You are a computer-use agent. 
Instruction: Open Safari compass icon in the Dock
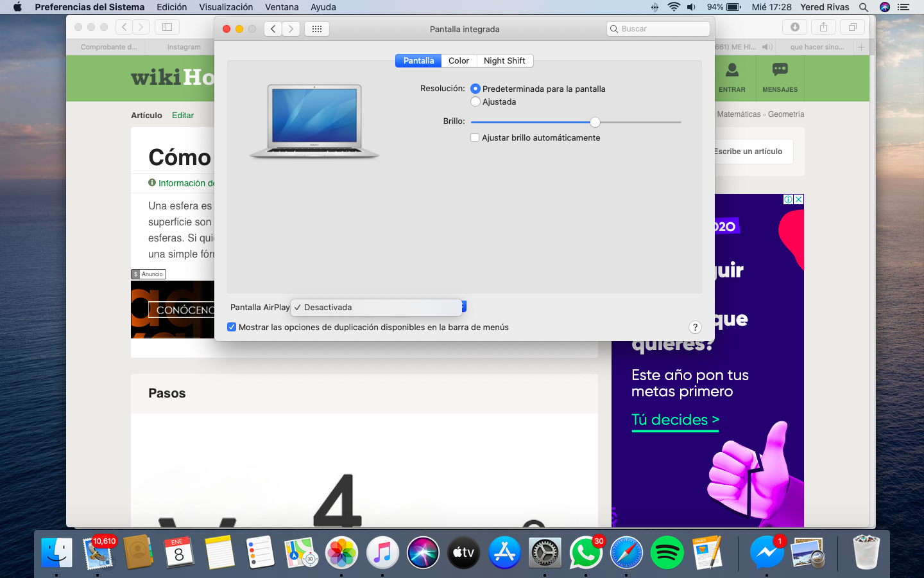(626, 552)
